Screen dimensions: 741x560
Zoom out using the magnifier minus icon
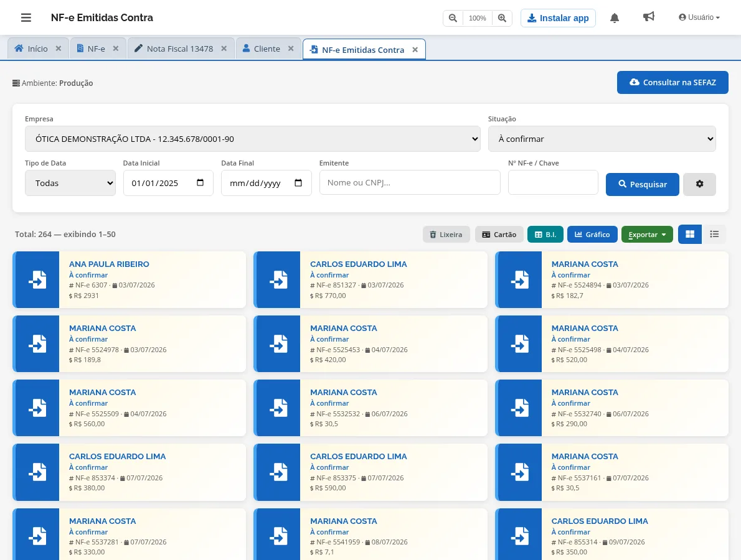pos(453,18)
